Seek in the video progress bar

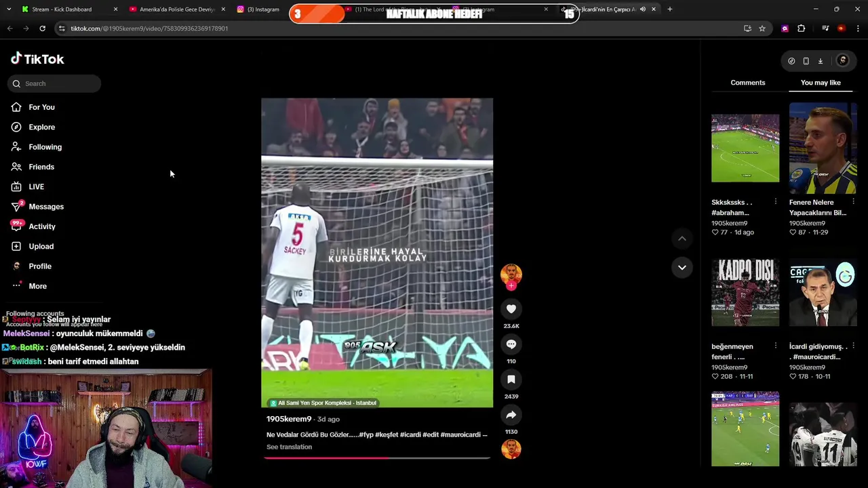[x=377, y=458]
